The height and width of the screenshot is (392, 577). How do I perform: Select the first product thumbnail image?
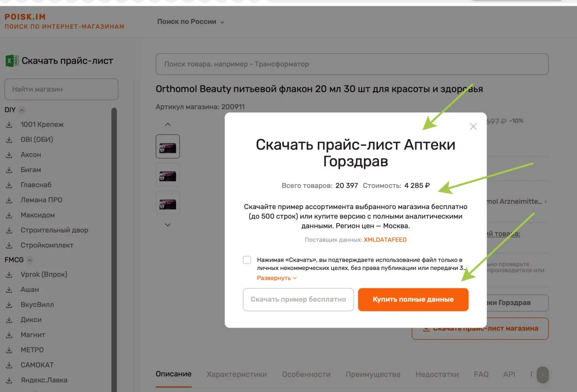tap(168, 146)
